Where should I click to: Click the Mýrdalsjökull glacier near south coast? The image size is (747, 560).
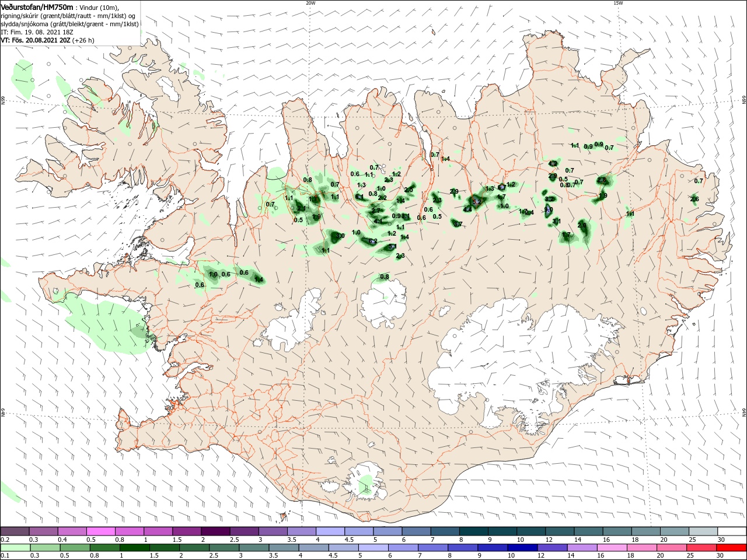pos(366,482)
